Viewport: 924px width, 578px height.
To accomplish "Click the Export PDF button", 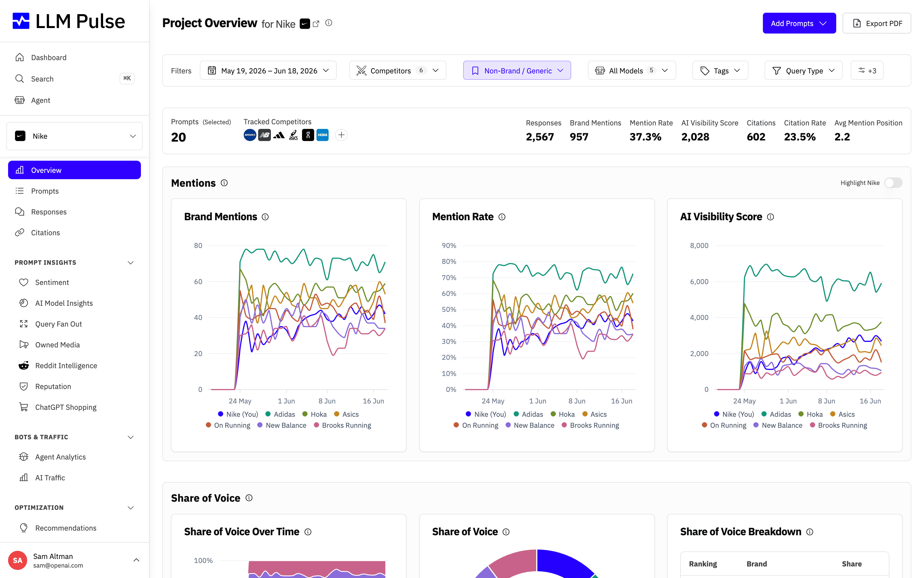I will pyautogui.click(x=877, y=23).
